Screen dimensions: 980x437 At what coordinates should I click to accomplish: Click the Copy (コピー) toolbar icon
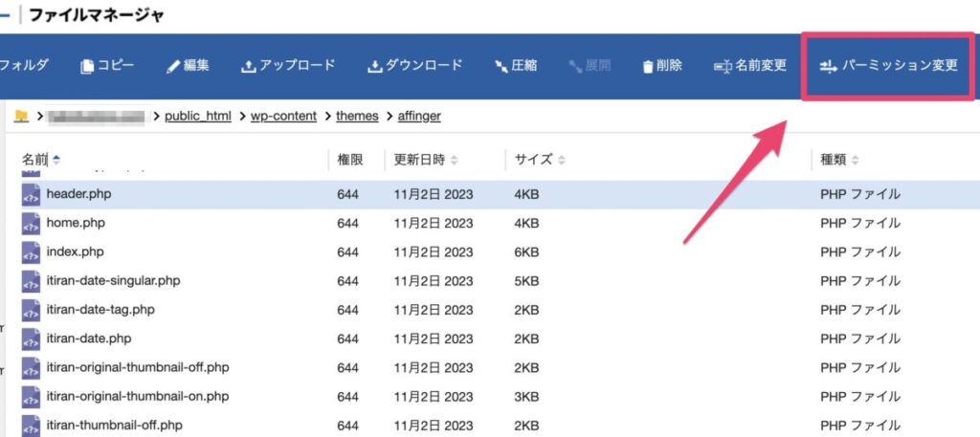(x=88, y=66)
